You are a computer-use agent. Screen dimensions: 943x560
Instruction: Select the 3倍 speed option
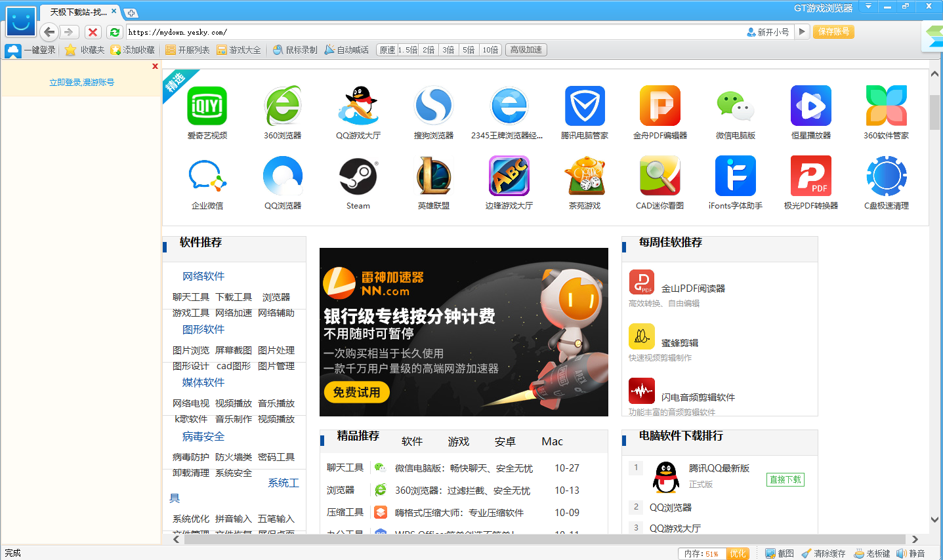pos(448,50)
